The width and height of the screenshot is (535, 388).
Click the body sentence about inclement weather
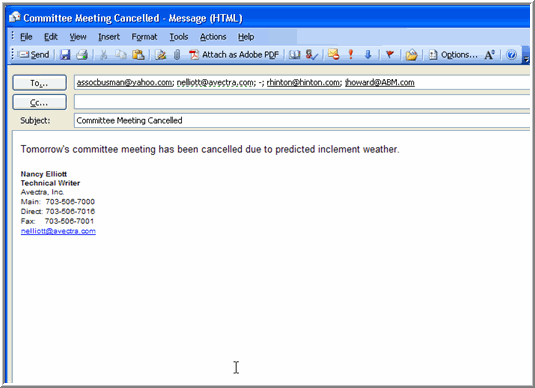[x=209, y=149]
